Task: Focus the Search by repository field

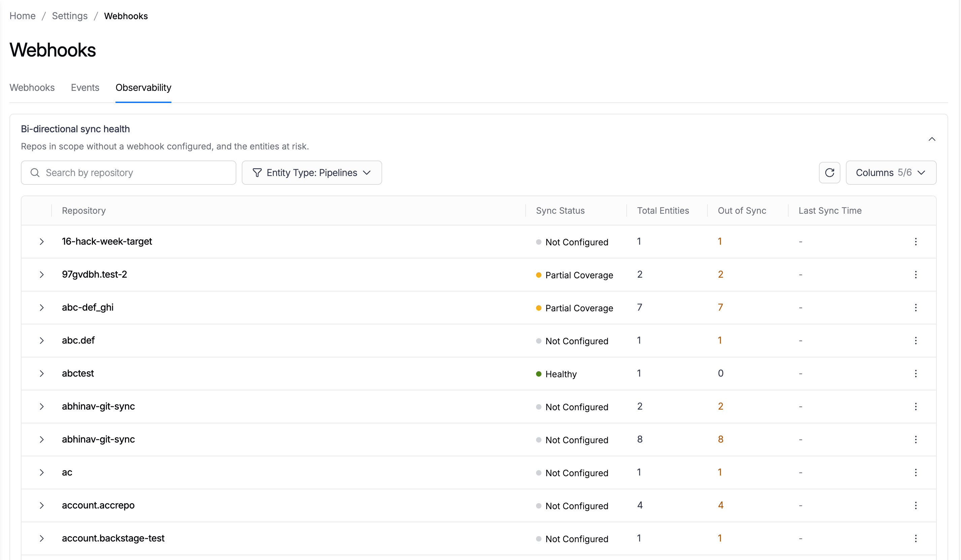Action: tap(129, 173)
